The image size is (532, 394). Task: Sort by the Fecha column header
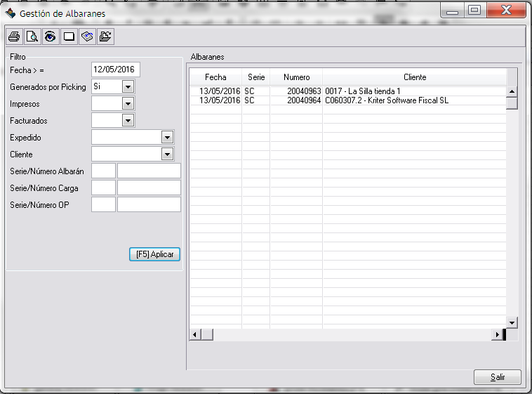(215, 77)
